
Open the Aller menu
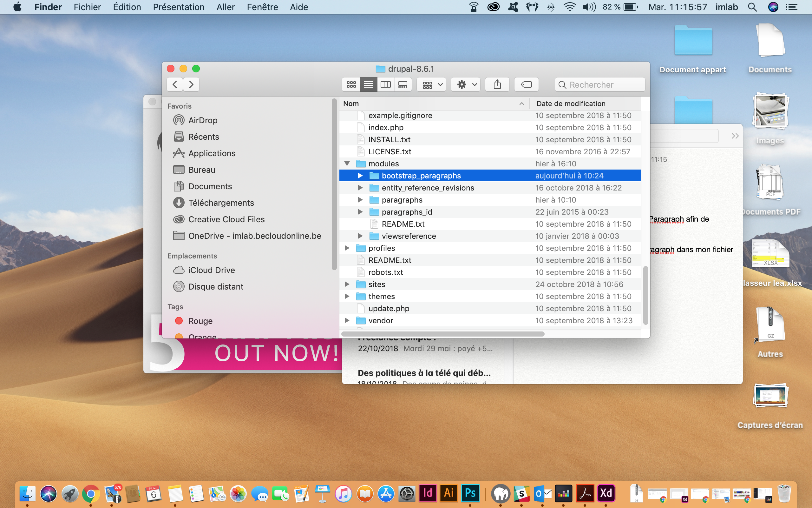coord(226,7)
